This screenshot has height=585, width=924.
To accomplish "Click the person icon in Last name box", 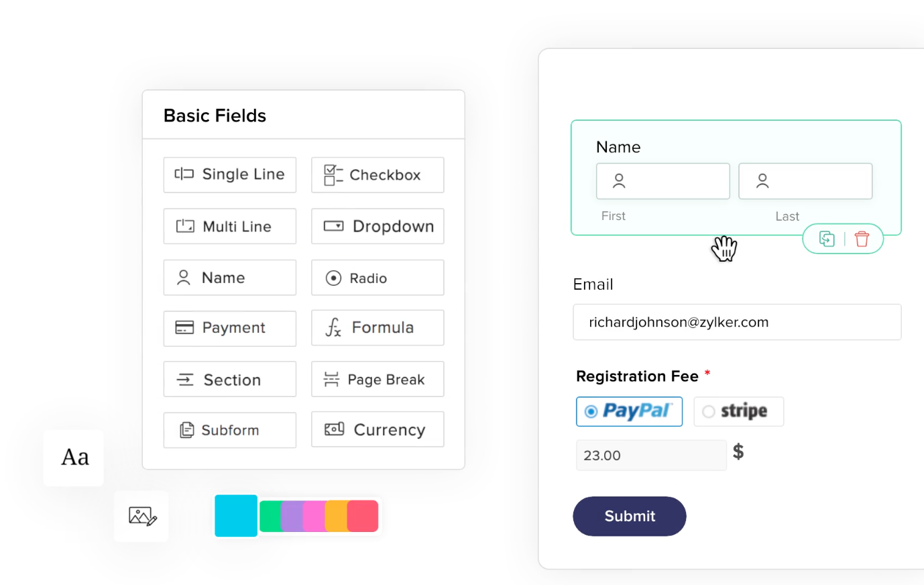I will (x=762, y=181).
